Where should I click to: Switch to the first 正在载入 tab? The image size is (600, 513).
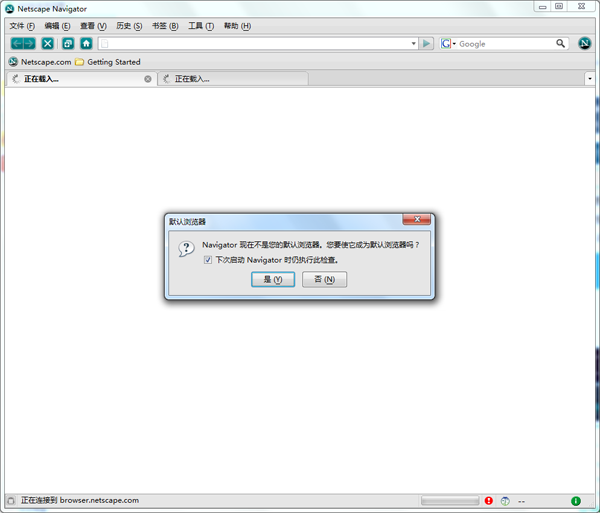[x=81, y=79]
